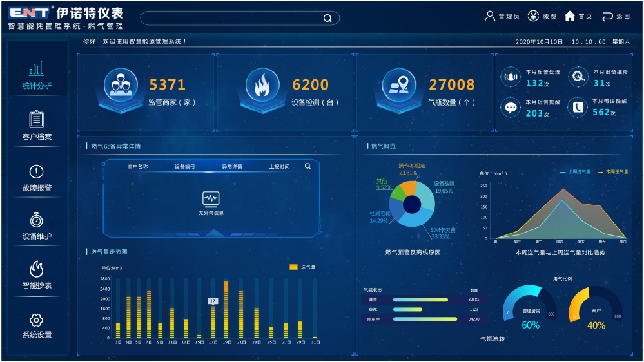Go to 故障报警 fault alarm section
644x362 pixels.
[x=37, y=172]
